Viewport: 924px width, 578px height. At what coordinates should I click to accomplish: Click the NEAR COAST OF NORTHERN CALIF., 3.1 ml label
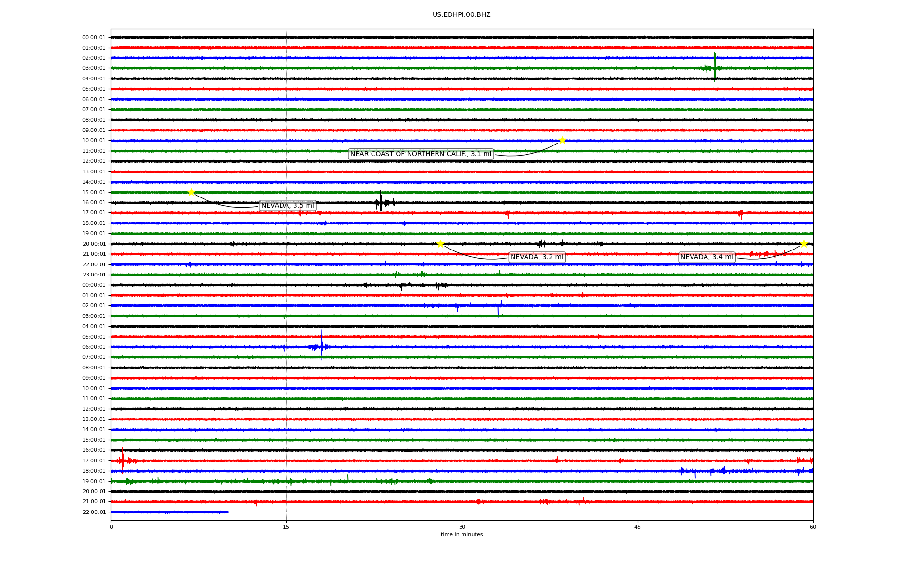coord(421,154)
